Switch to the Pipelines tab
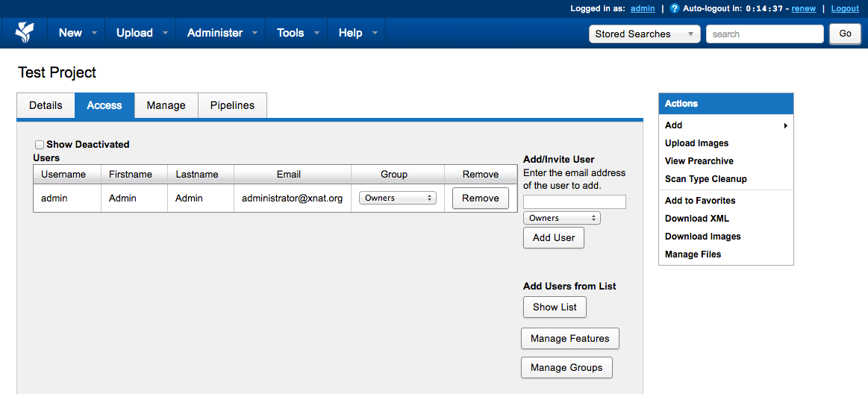 pos(232,105)
